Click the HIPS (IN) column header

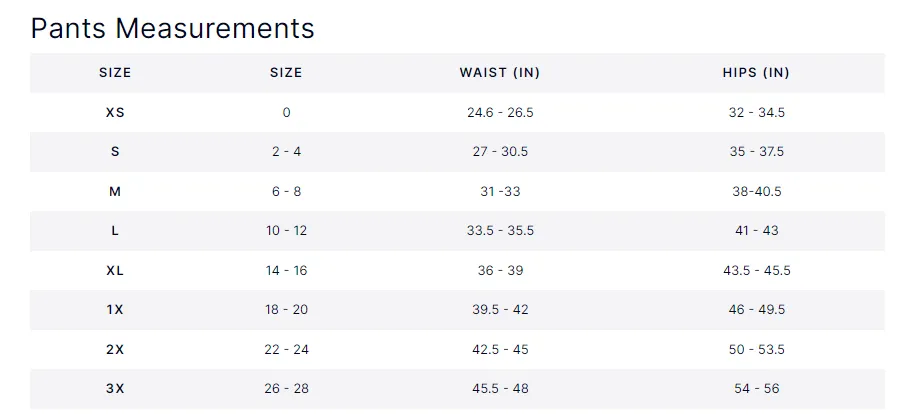tap(756, 73)
